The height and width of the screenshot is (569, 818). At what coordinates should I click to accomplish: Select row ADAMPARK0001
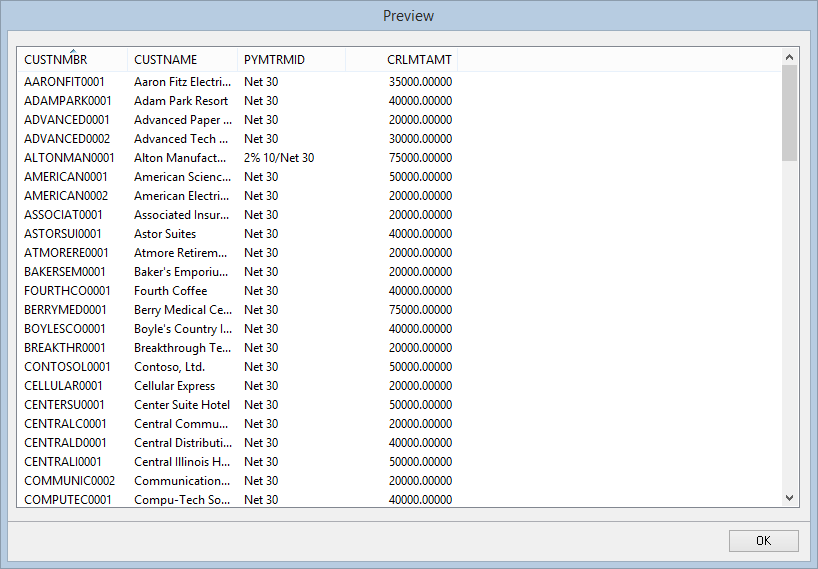pyautogui.click(x=238, y=101)
